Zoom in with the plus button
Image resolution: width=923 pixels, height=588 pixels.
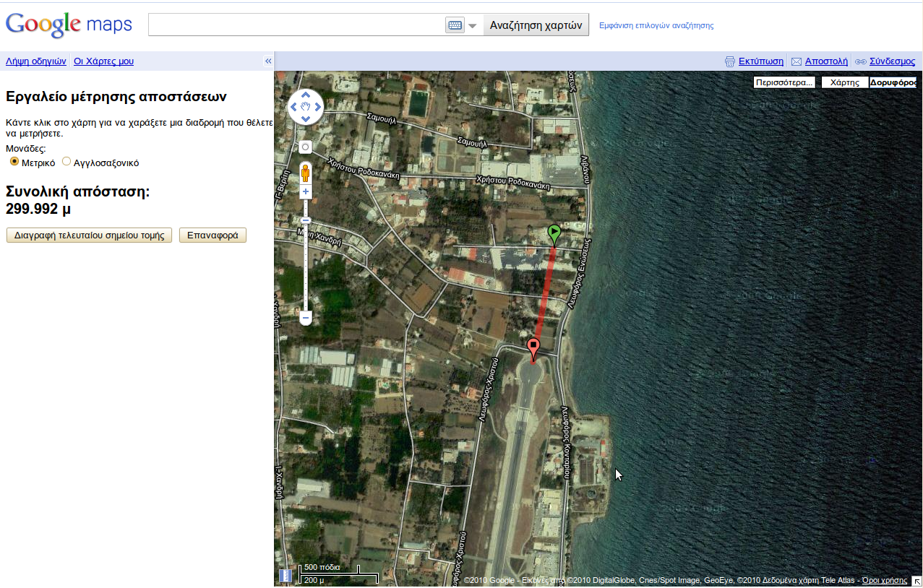point(305,191)
